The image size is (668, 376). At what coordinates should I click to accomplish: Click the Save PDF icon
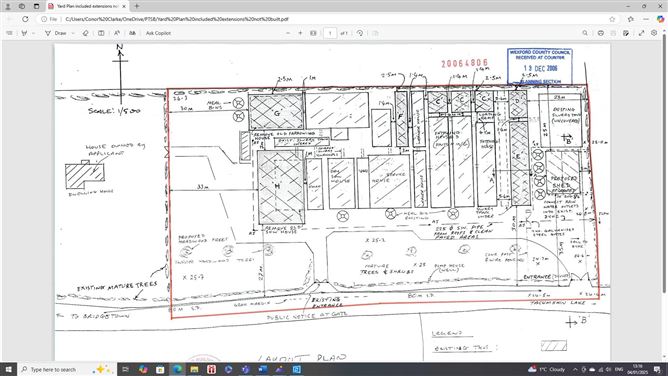(x=613, y=33)
